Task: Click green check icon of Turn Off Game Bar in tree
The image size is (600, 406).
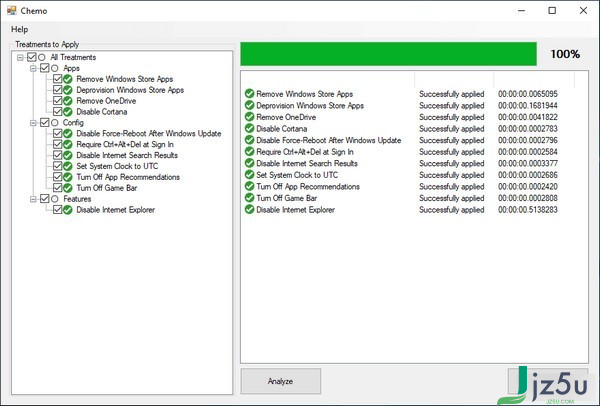Action: pyautogui.click(x=68, y=188)
